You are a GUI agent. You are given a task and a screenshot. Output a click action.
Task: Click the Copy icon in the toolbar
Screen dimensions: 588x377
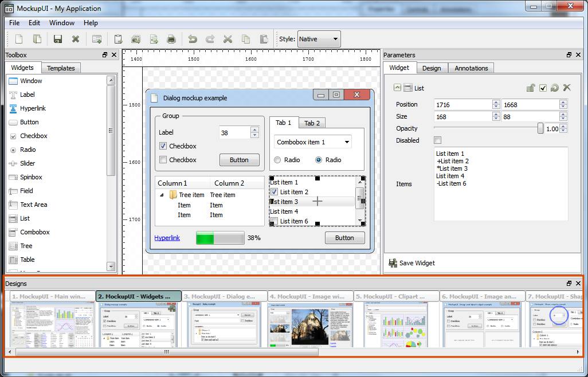click(x=246, y=39)
